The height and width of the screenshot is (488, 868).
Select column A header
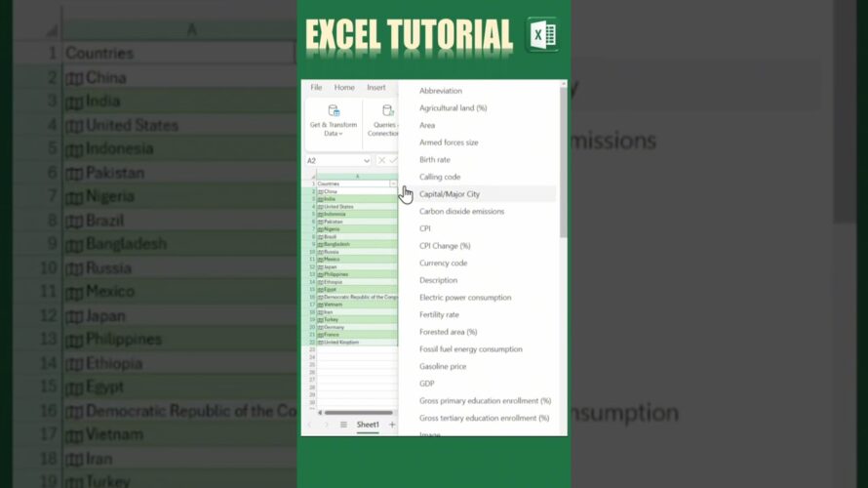tap(357, 176)
